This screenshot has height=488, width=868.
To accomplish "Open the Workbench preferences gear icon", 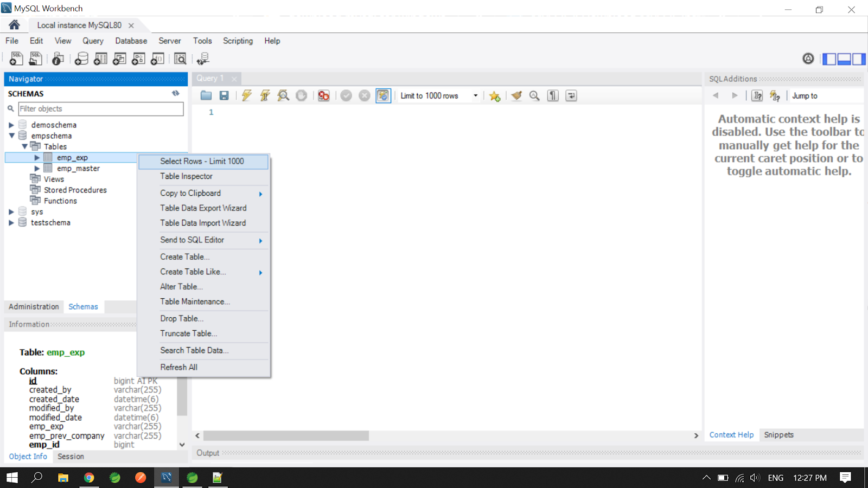I will click(808, 59).
